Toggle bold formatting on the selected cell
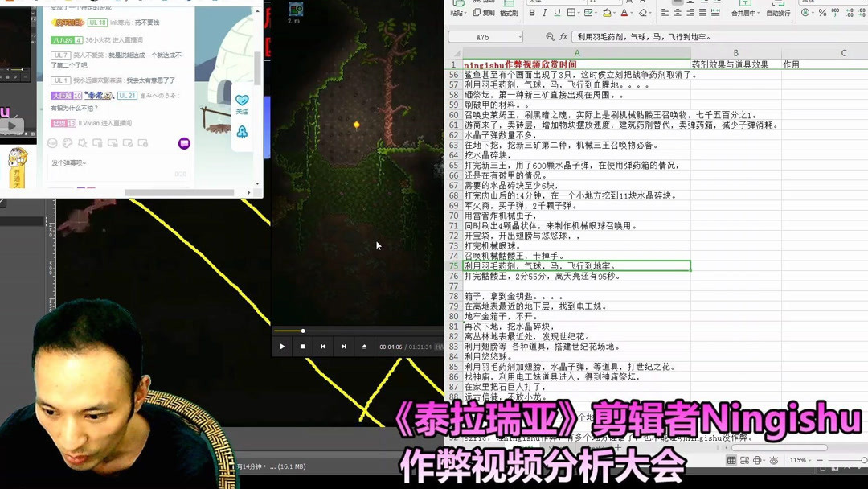The height and width of the screenshot is (489, 868). click(x=532, y=14)
